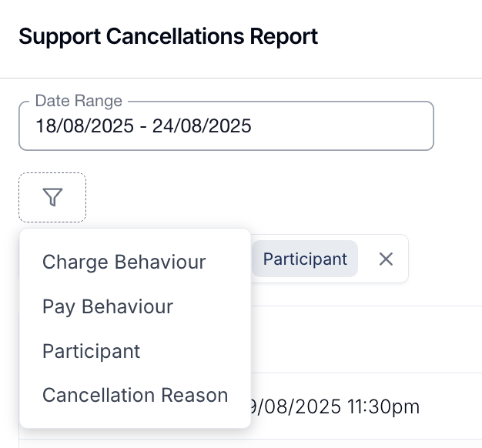Click the Support Cancellations Report heading
This screenshot has height=448, width=482.
(168, 37)
